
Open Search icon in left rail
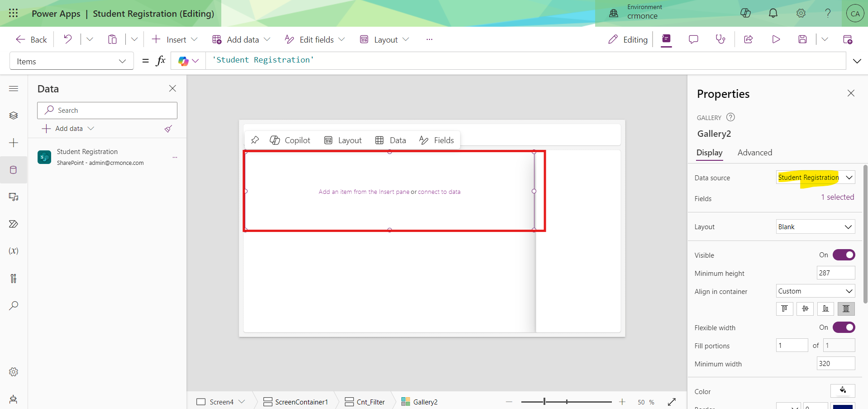coord(14,305)
